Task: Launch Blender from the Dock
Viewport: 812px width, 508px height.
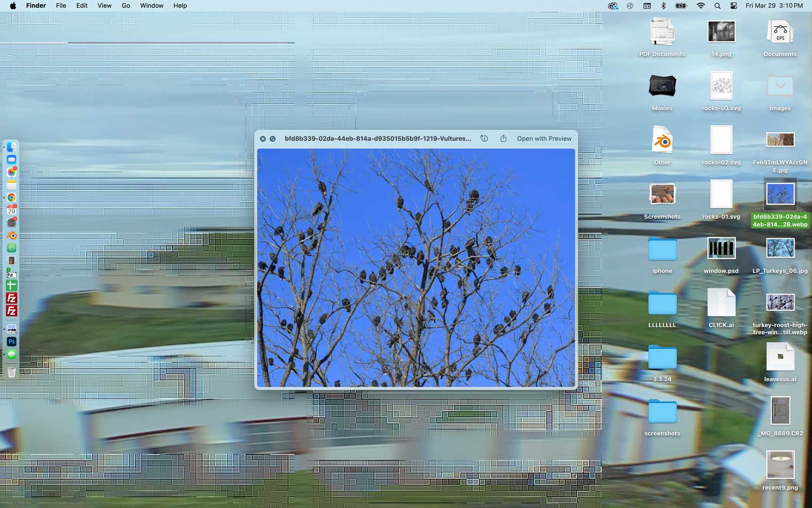Action: (12, 236)
